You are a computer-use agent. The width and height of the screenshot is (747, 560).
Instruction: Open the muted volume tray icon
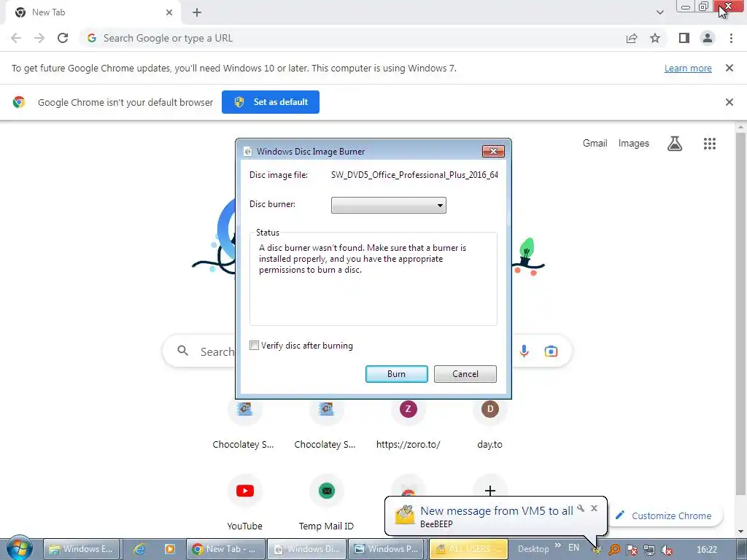point(667,550)
